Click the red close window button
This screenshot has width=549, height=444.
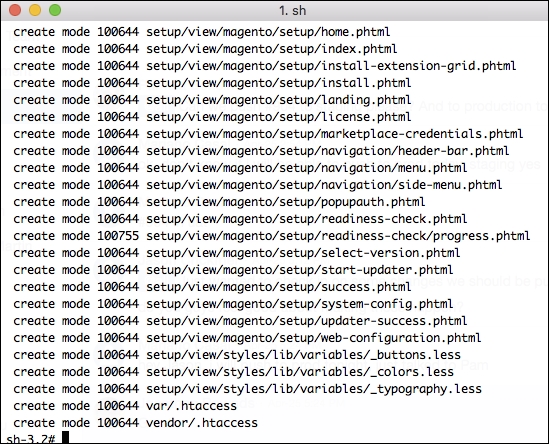pos(15,10)
